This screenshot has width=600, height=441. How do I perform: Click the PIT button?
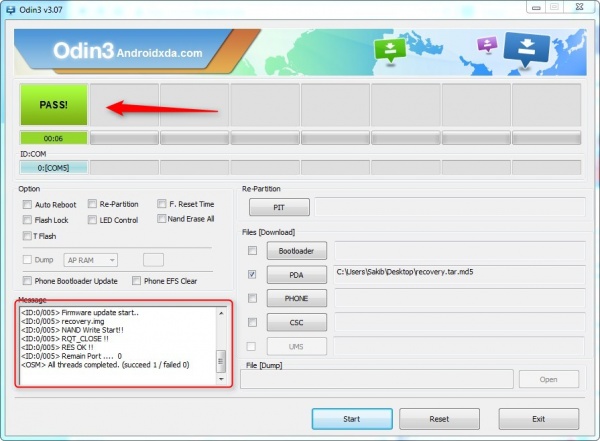pos(279,207)
